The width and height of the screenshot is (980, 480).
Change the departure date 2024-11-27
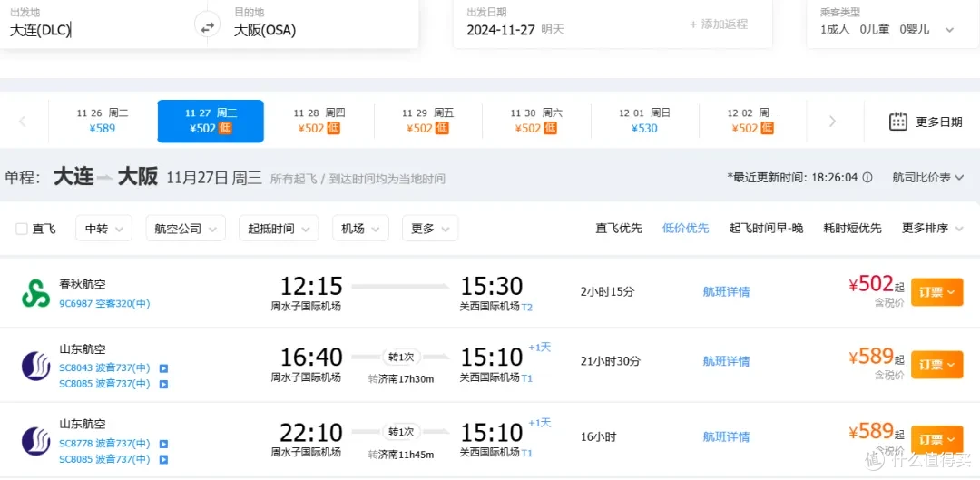(x=501, y=29)
